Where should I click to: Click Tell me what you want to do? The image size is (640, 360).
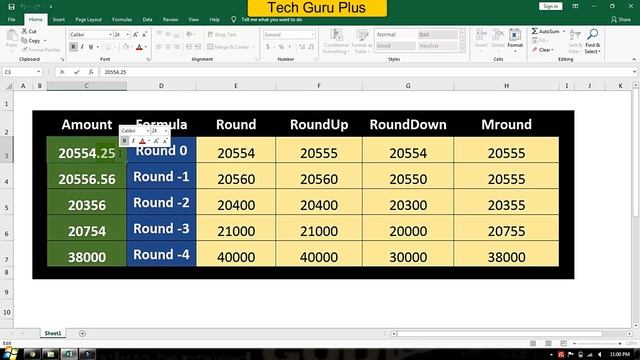pyautogui.click(x=271, y=20)
